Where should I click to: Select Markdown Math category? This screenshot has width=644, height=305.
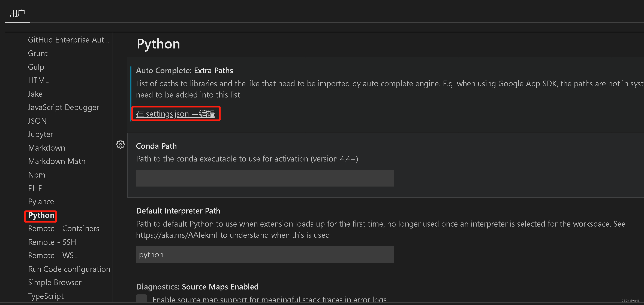57,161
